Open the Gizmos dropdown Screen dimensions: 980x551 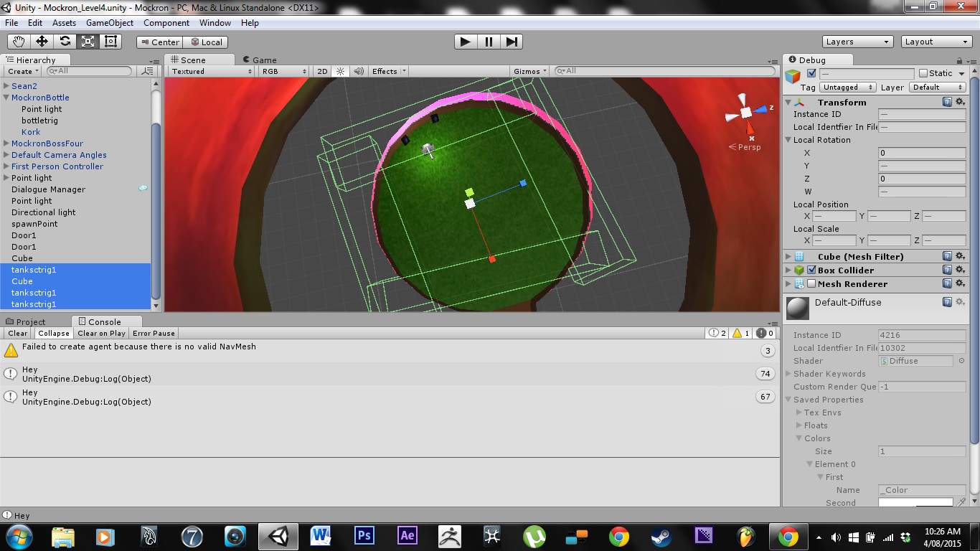[529, 71]
